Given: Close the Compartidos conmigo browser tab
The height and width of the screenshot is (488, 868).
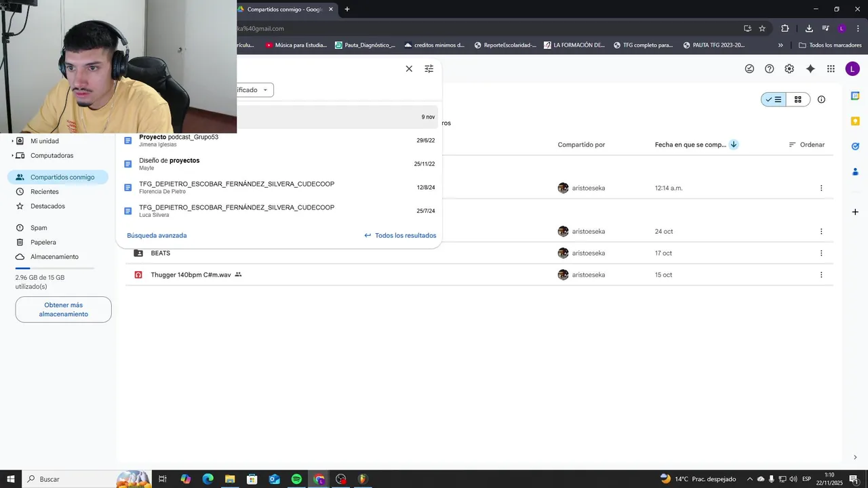Looking at the screenshot, I should coord(331,9).
